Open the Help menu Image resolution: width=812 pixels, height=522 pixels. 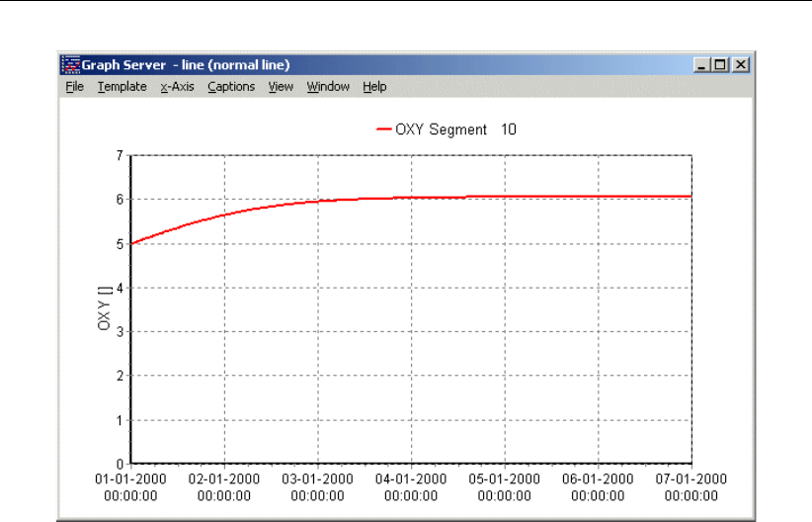[x=374, y=87]
